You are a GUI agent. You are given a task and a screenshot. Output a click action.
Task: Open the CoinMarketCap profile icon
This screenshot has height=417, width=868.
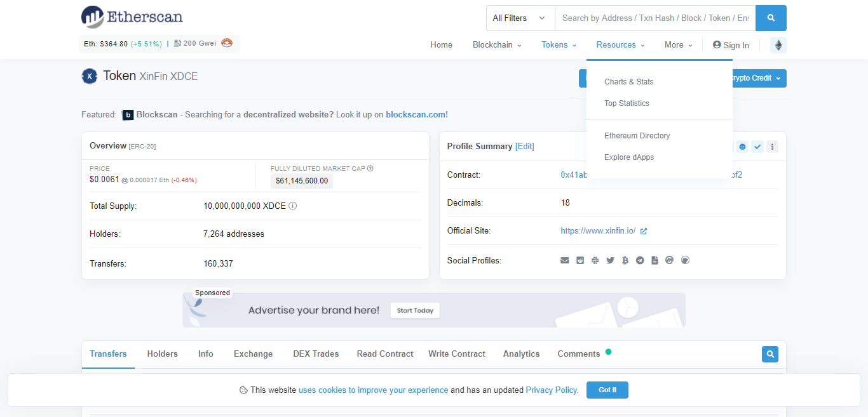point(669,260)
